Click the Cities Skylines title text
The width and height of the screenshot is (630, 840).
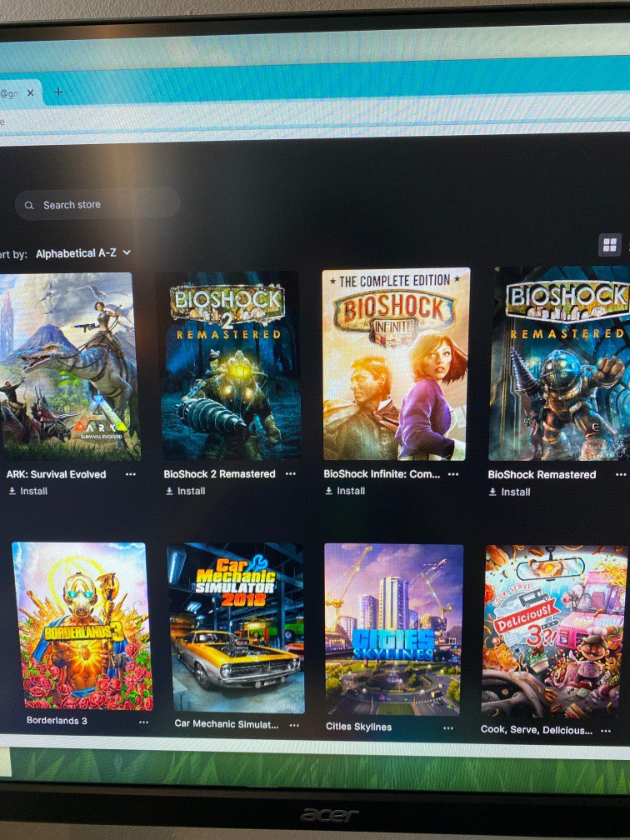coord(358,727)
